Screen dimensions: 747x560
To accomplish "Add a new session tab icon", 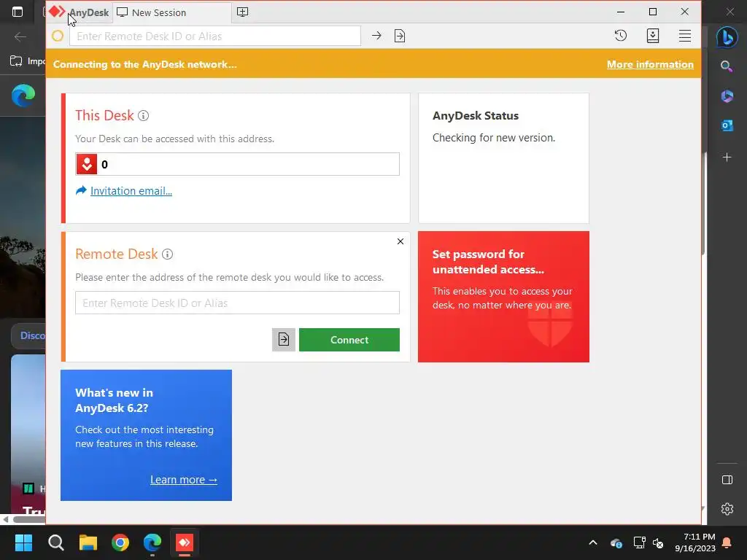I will (x=242, y=12).
